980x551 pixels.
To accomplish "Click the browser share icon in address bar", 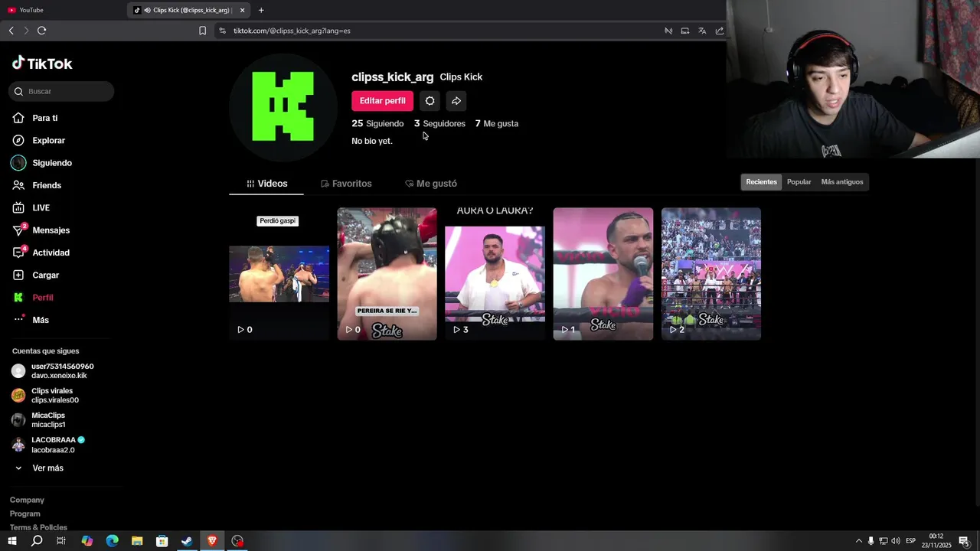I will pos(720,31).
